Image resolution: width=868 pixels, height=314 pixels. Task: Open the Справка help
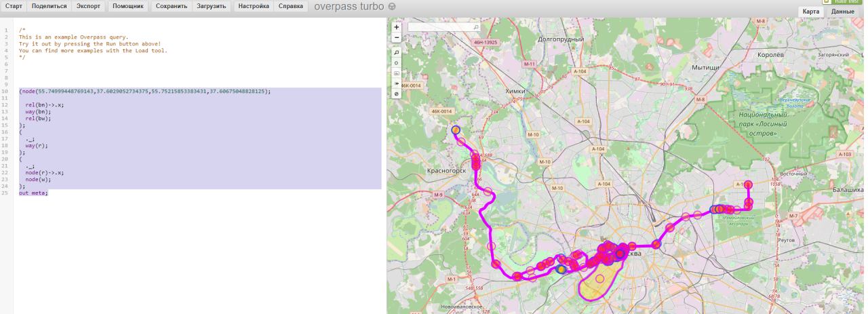click(x=291, y=5)
